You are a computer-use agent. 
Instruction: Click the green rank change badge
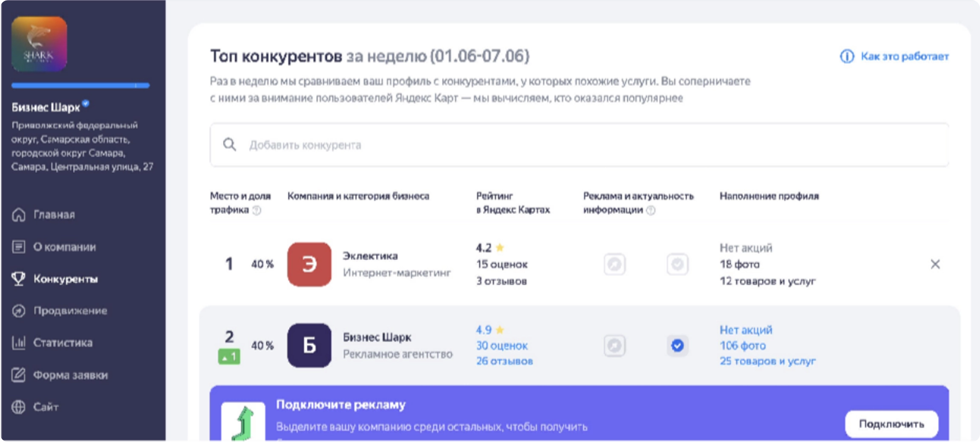point(229,357)
